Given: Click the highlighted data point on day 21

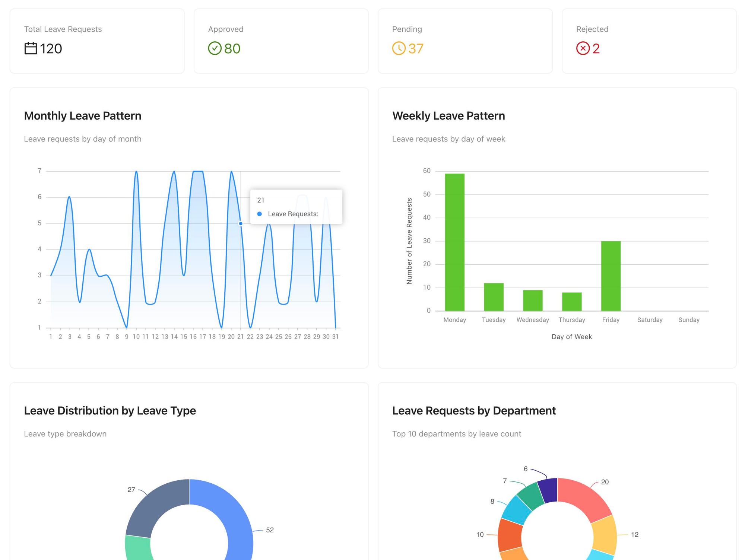Looking at the screenshot, I should [241, 223].
